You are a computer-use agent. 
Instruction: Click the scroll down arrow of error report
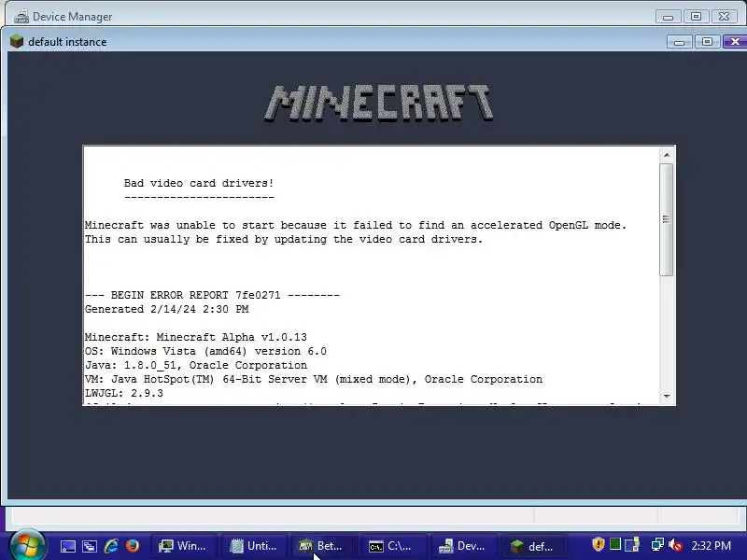667,396
